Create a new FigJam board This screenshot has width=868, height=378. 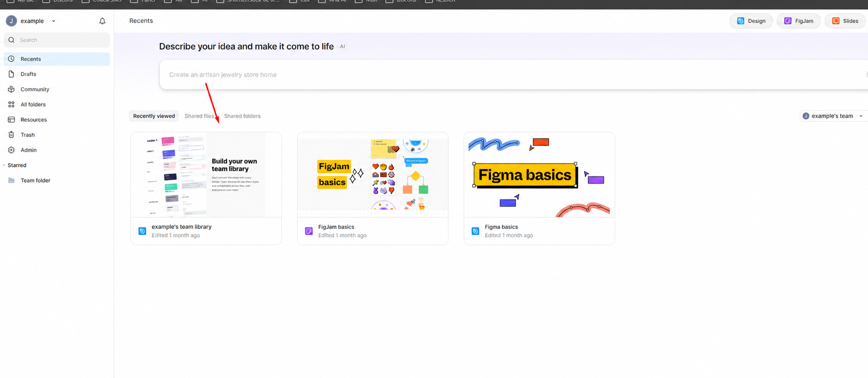799,21
